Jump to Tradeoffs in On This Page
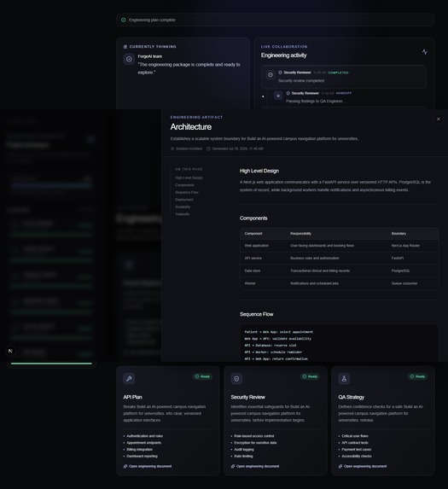The width and height of the screenshot is (448, 489). (x=182, y=214)
